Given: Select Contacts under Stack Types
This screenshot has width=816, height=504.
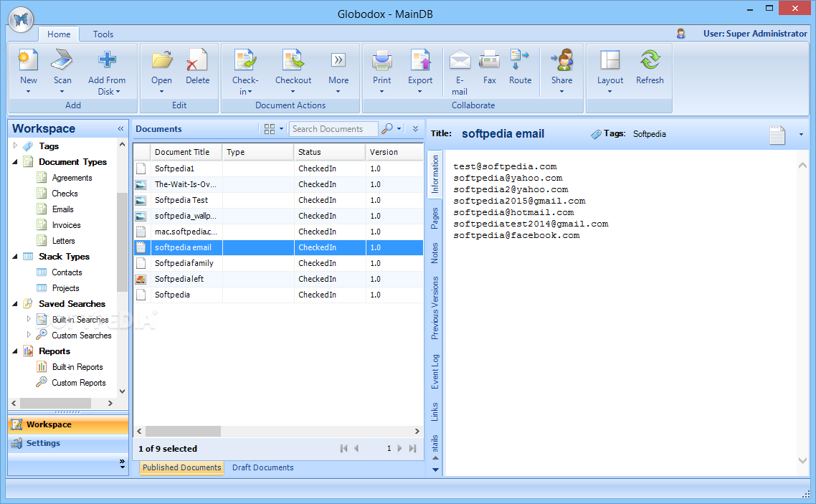Looking at the screenshot, I should (x=67, y=272).
